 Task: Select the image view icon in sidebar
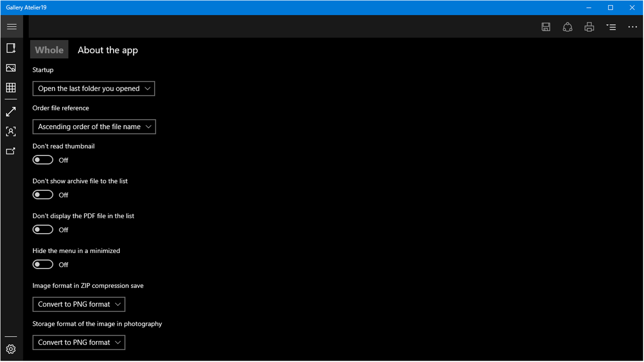pyautogui.click(x=11, y=68)
